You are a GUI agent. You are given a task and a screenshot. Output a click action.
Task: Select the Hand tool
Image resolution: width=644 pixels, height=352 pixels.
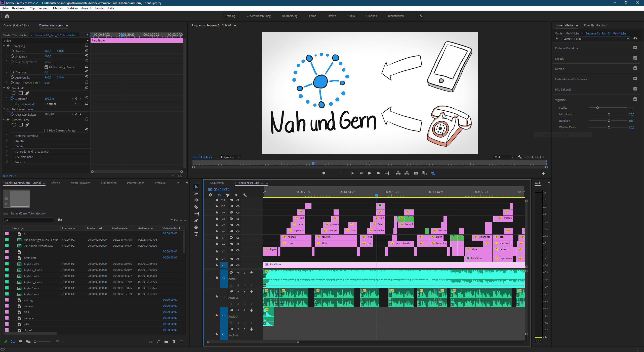(196, 227)
